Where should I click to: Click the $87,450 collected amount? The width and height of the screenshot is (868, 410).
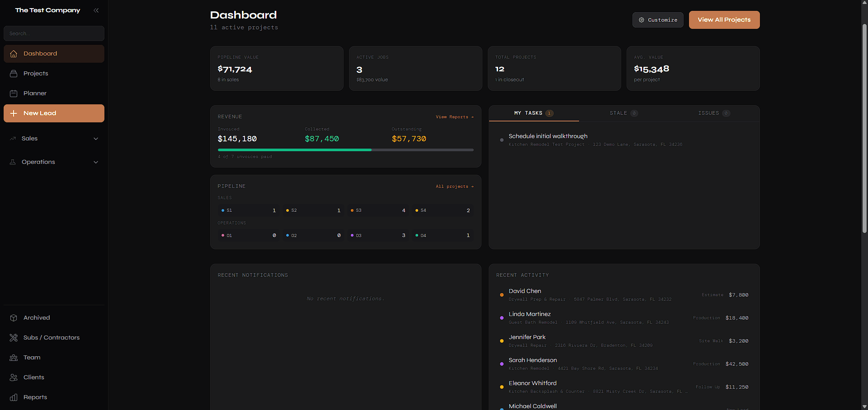click(322, 139)
